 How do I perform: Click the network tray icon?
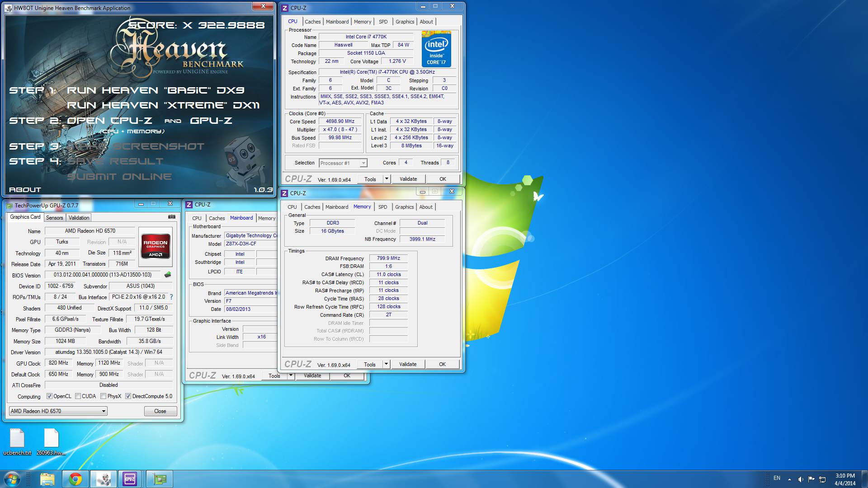point(822,479)
